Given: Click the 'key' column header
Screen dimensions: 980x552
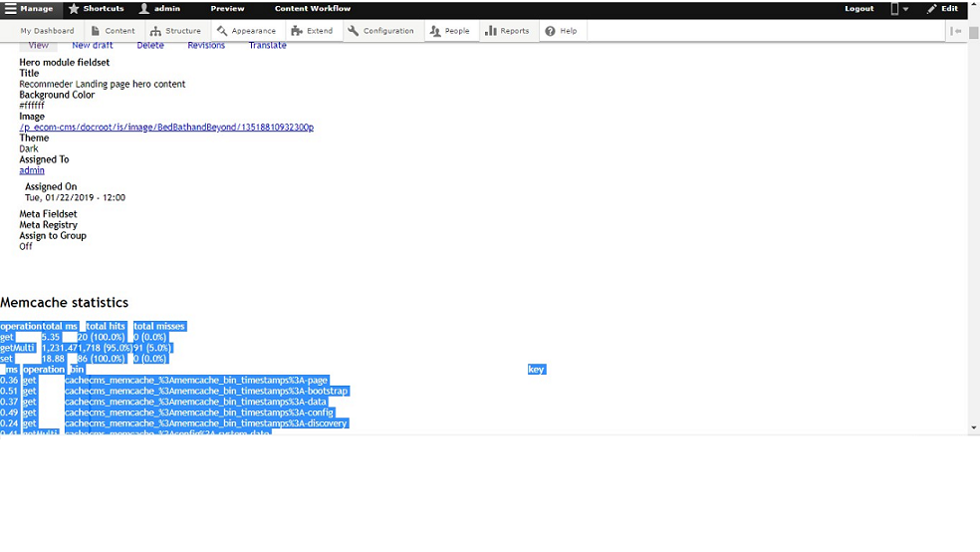Looking at the screenshot, I should coord(536,370).
